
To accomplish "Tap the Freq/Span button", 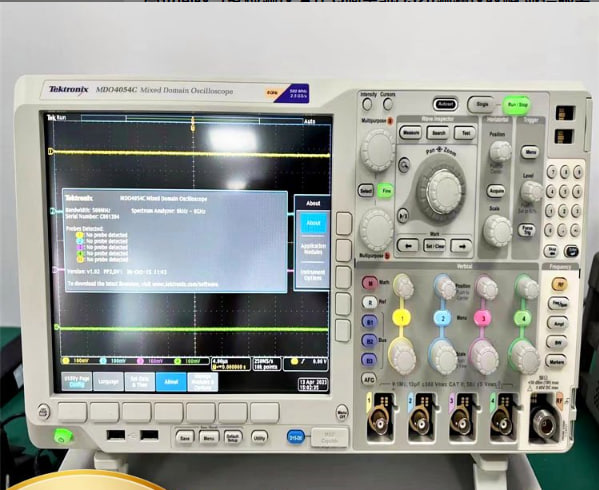I will (558, 303).
